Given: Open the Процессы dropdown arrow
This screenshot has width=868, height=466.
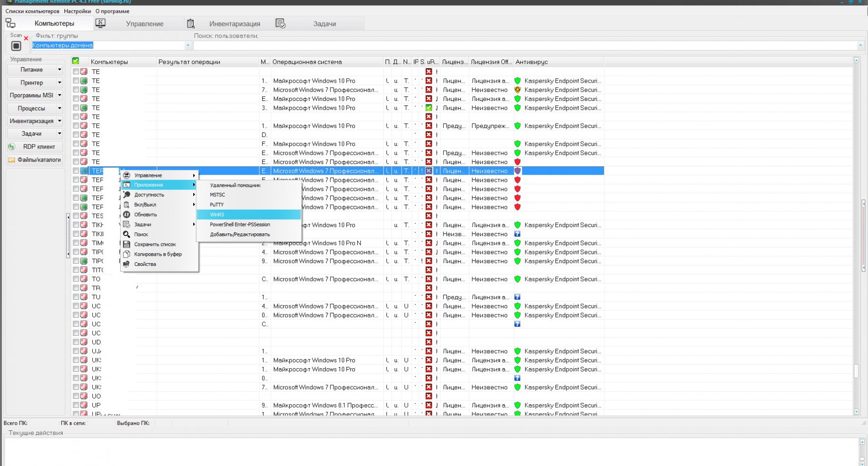Looking at the screenshot, I should 59,108.
